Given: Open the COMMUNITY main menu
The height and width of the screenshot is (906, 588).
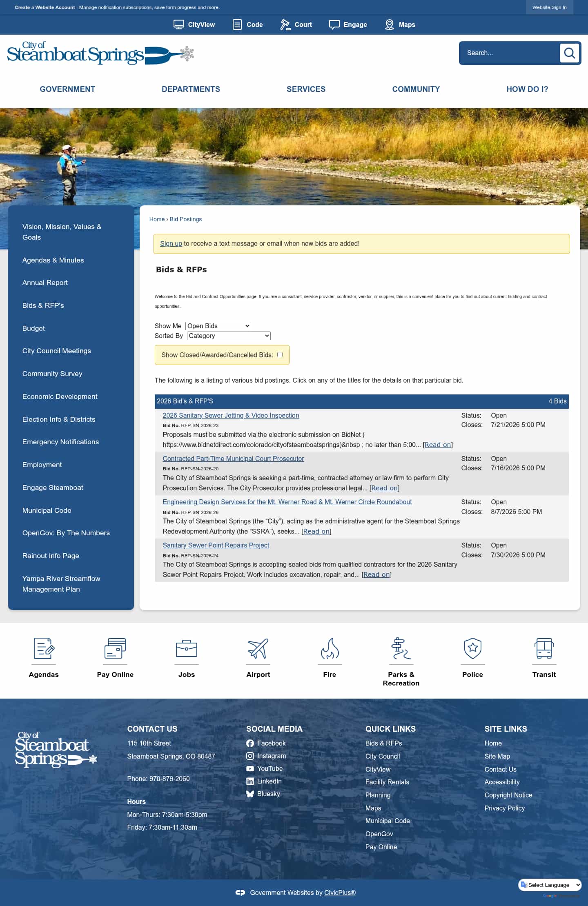Looking at the screenshot, I should pos(416,89).
